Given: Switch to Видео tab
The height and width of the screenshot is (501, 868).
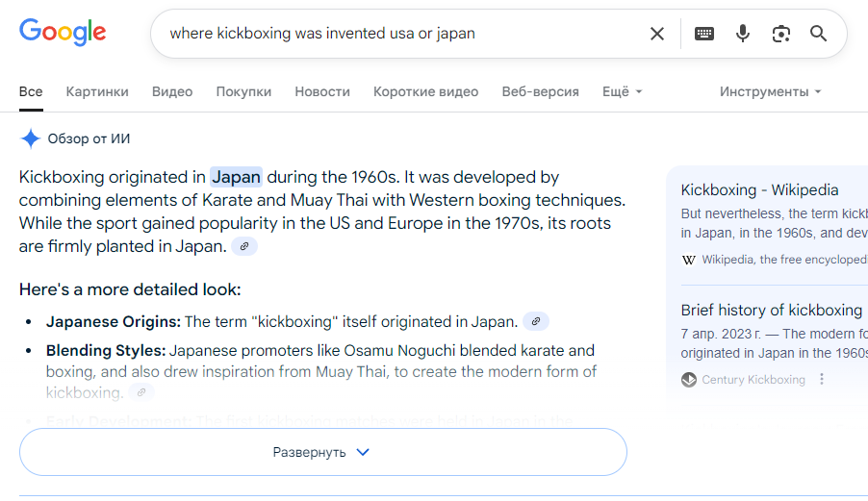Looking at the screenshot, I should point(172,91).
